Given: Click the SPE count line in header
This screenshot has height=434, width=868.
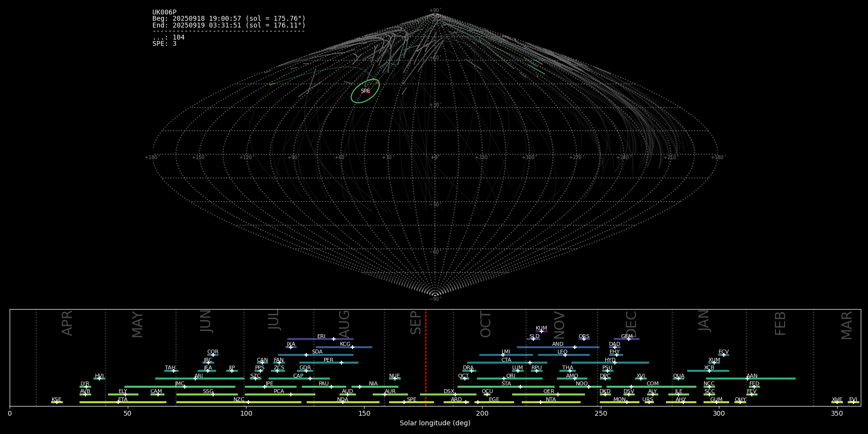Looking at the screenshot, I should pos(164,44).
